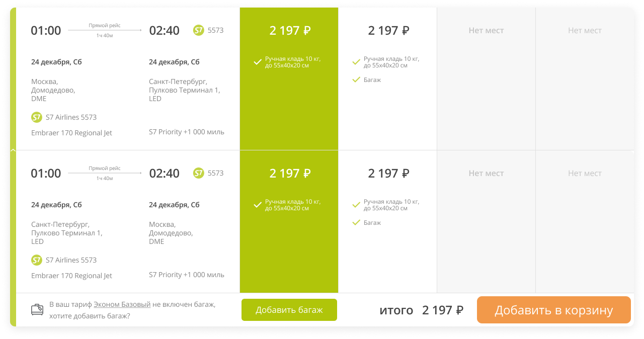Collapse flight details with the left chevron
This screenshot has height=339, width=644.
click(13, 150)
